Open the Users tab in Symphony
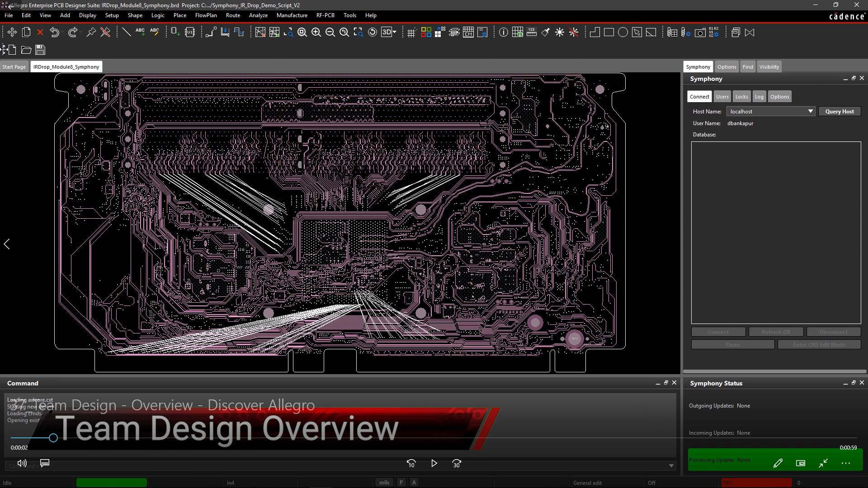This screenshot has width=868, height=488. (722, 97)
